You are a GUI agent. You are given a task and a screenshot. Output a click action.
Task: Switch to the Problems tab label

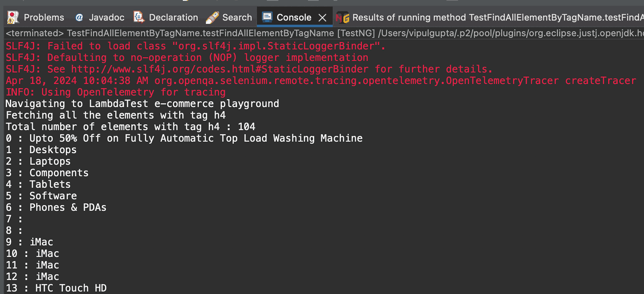click(x=44, y=18)
